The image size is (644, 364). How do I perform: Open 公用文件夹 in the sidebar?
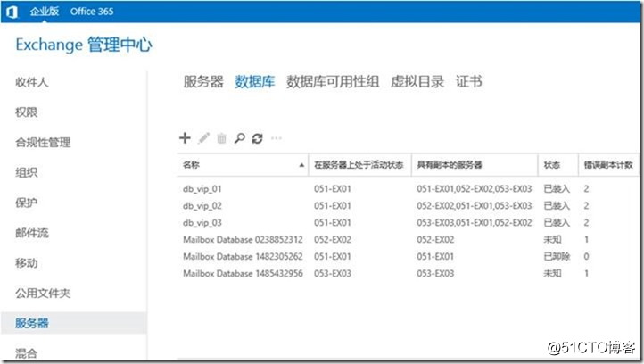[x=43, y=293]
